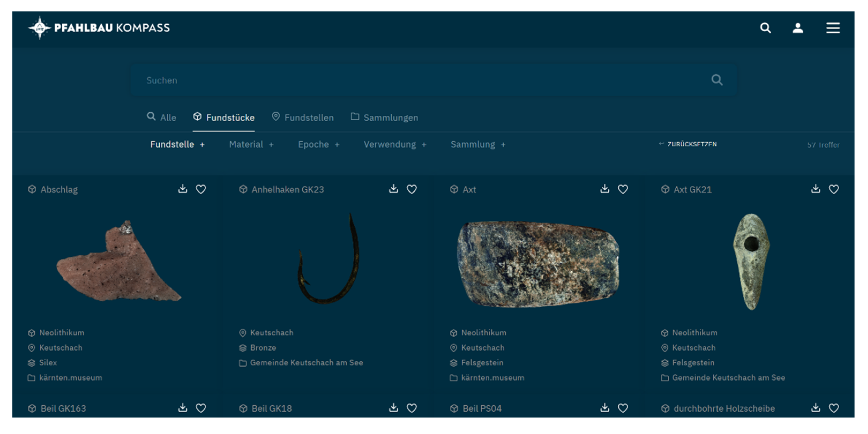Toggle the heart on the Axt card

click(x=623, y=189)
